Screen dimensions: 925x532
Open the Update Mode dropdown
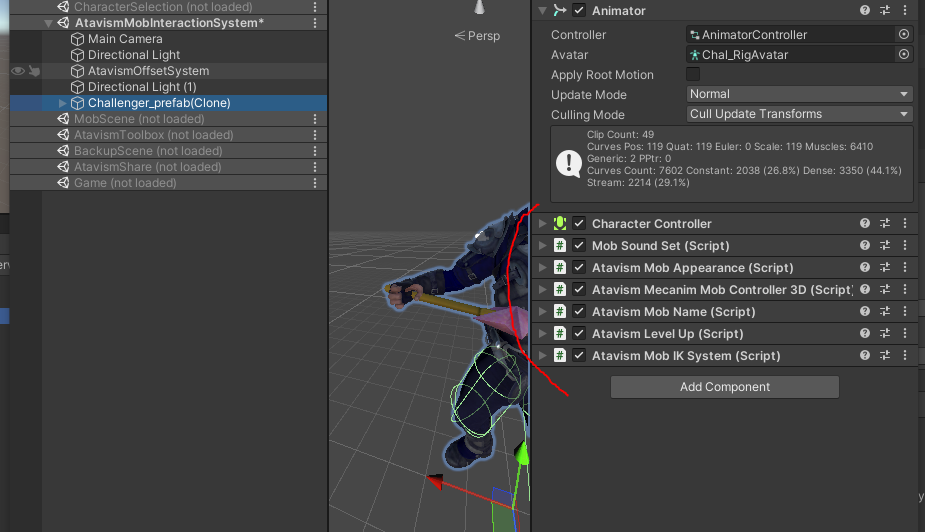pos(799,95)
